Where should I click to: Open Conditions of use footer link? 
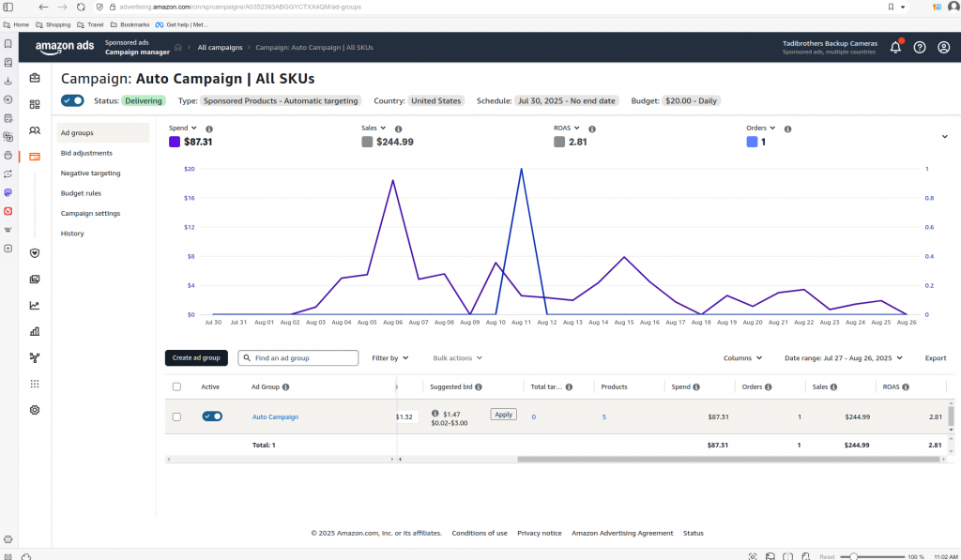tap(480, 533)
